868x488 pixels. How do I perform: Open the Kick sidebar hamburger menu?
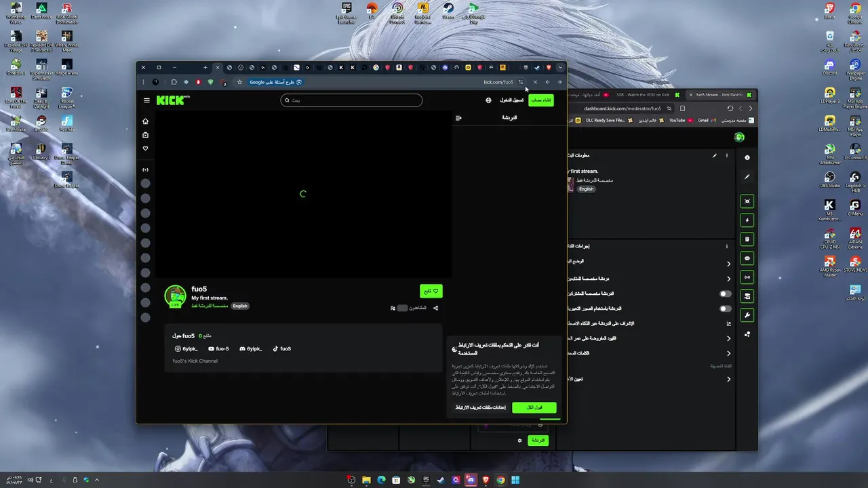[146, 100]
